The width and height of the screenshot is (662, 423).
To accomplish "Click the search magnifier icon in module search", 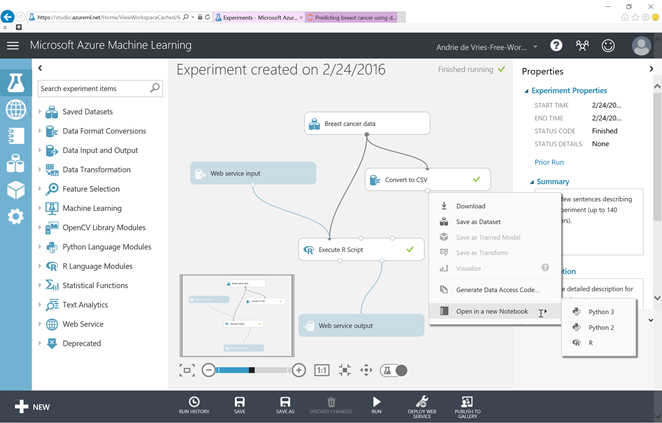I will click(155, 88).
